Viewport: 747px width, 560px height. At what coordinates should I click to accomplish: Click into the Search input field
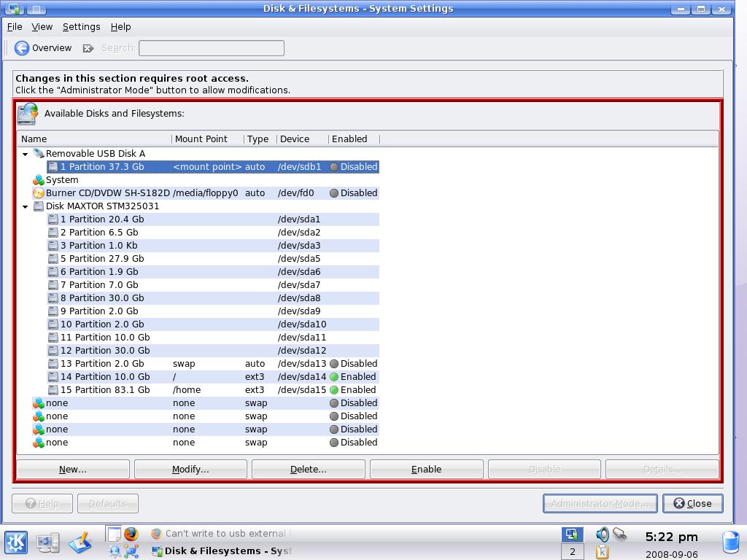[x=211, y=48]
